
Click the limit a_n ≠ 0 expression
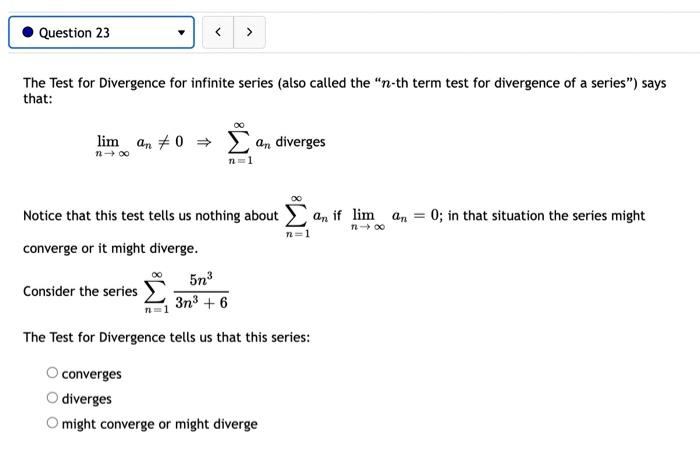pos(139,146)
